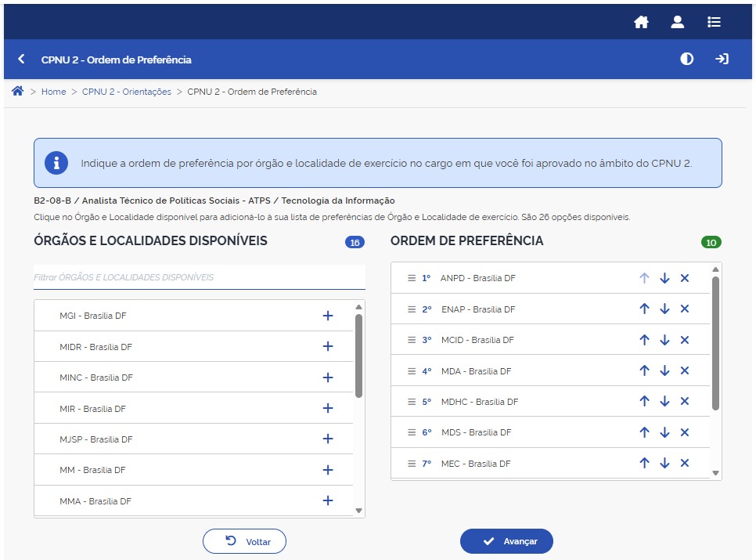Click the blue 16 count badge
Viewport: 756px width, 560px height.
click(x=355, y=242)
